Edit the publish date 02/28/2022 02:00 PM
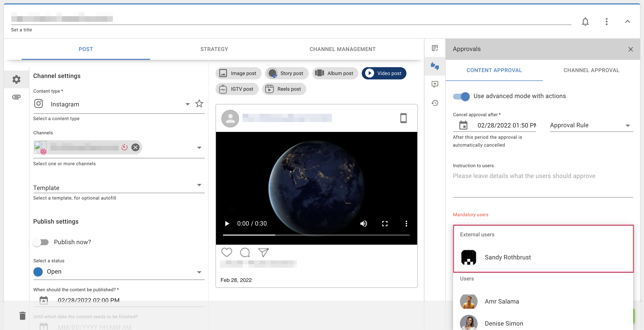 [89, 300]
